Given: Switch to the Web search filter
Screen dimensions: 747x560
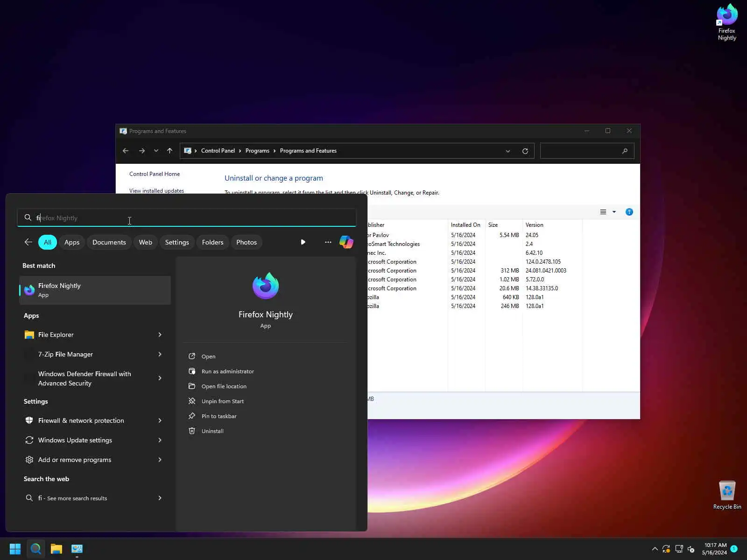Looking at the screenshot, I should tap(146, 242).
